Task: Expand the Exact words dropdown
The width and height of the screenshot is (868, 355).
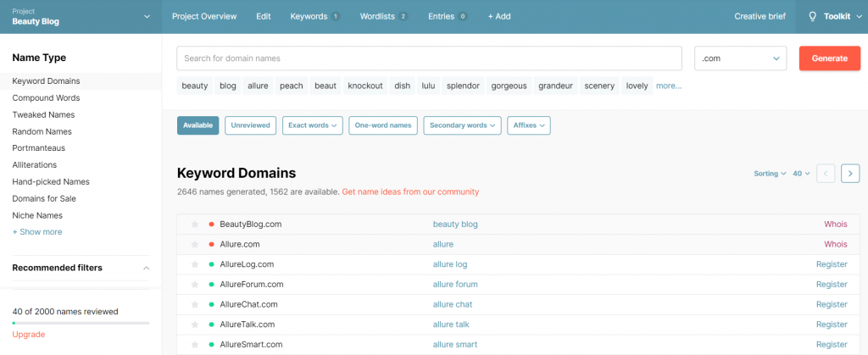Action: point(312,125)
